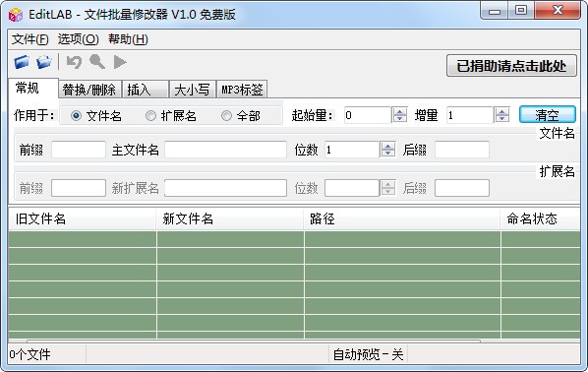Click the 清空 button

tap(548, 115)
